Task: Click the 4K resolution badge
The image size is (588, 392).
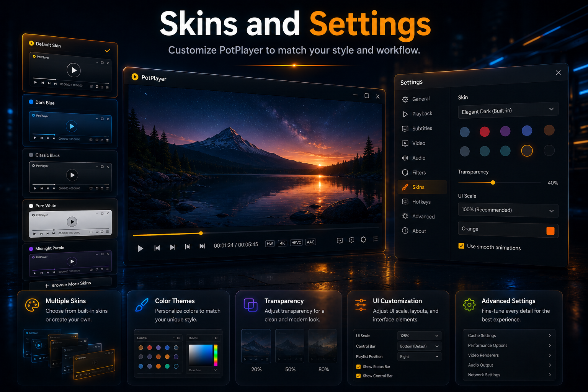Action: [283, 243]
